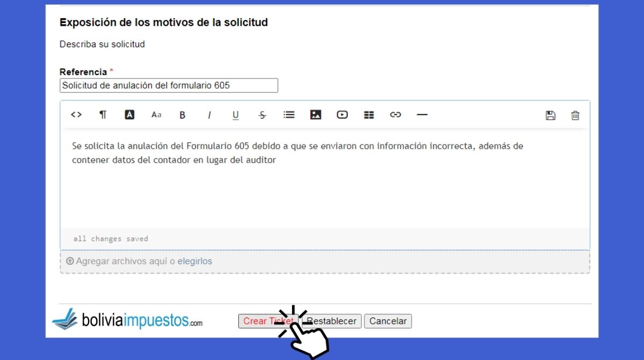644x360 pixels.
Task: Click the 'elegirlos' file chooser link
Action: coord(195,262)
